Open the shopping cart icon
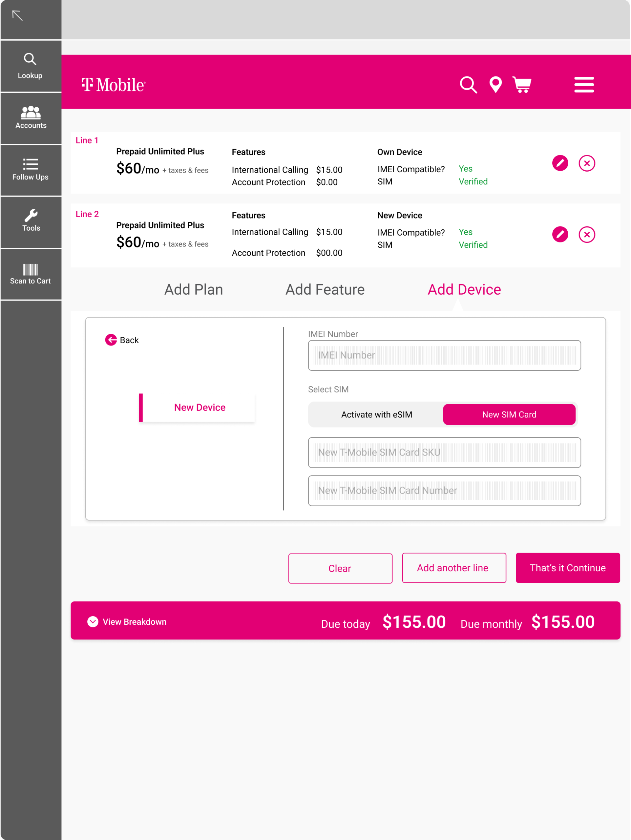Screen dimensions: 631x840 [522, 84]
